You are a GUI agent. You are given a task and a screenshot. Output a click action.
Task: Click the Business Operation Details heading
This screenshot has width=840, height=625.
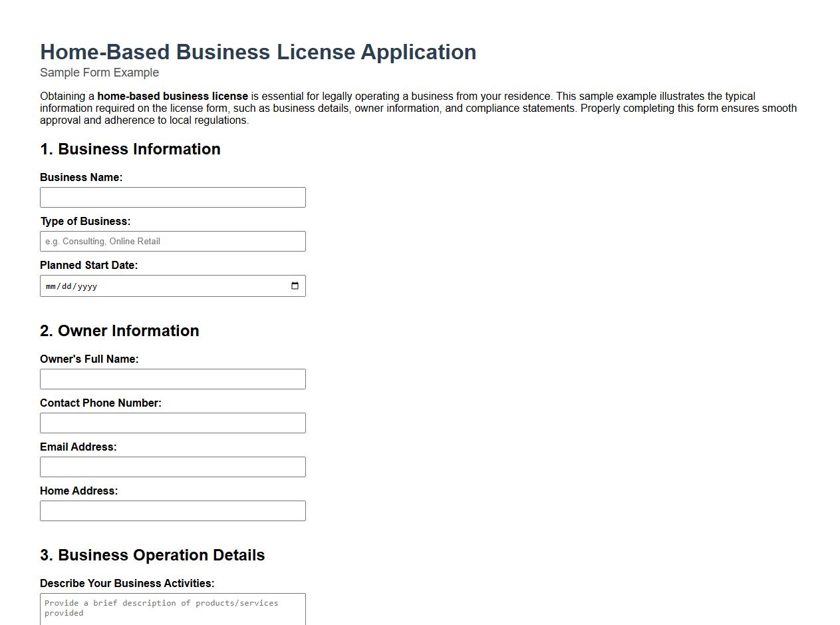[x=152, y=555]
